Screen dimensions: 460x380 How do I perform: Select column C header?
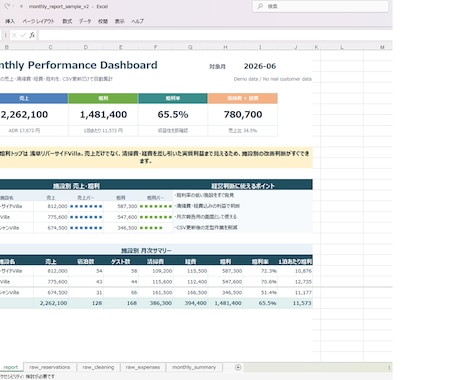click(x=51, y=47)
